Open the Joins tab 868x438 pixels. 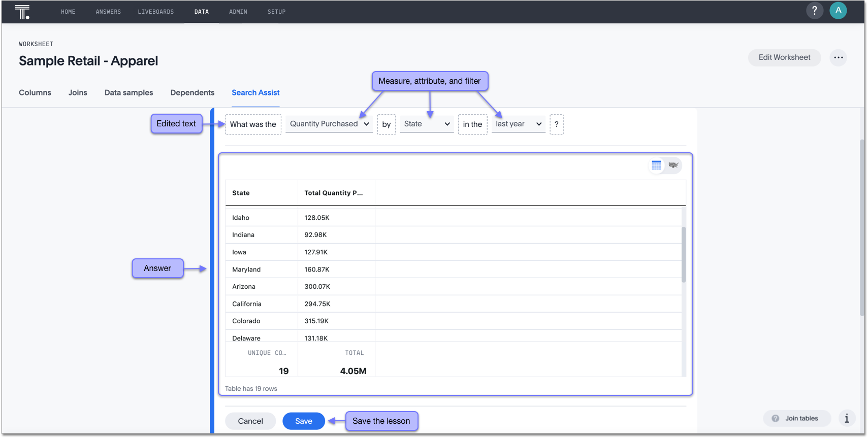pos(78,92)
